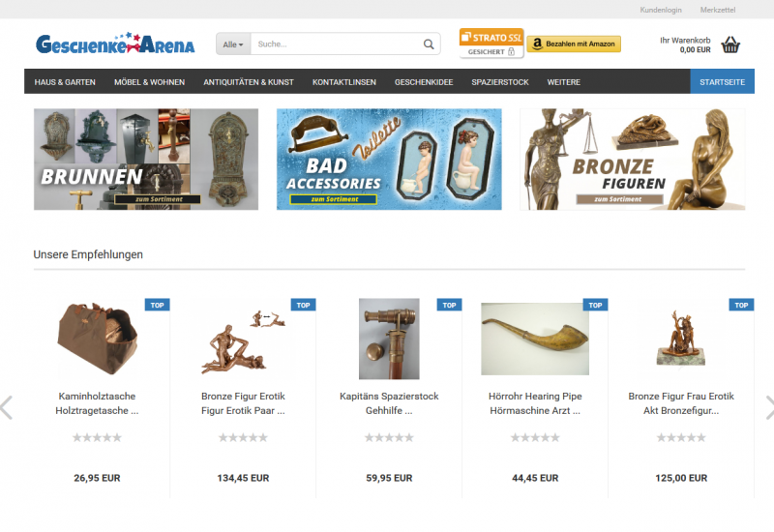Expand the Weitere menu
The image size is (774, 532).
click(x=563, y=82)
